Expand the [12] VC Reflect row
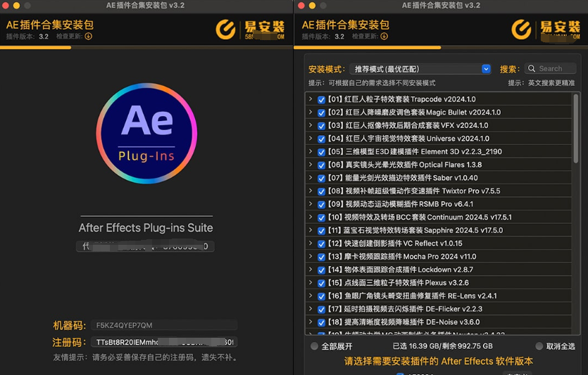This screenshot has height=375, width=588. click(311, 243)
